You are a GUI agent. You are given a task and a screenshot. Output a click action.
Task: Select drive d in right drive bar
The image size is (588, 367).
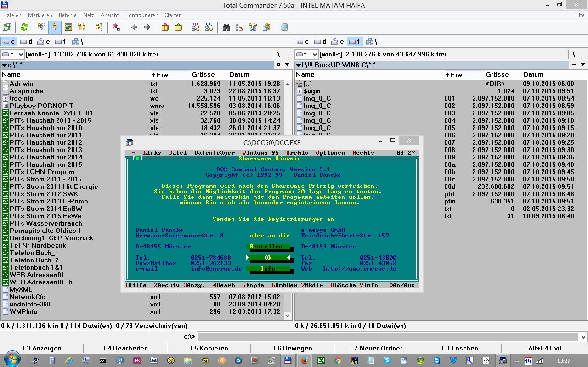pyautogui.click(x=320, y=42)
